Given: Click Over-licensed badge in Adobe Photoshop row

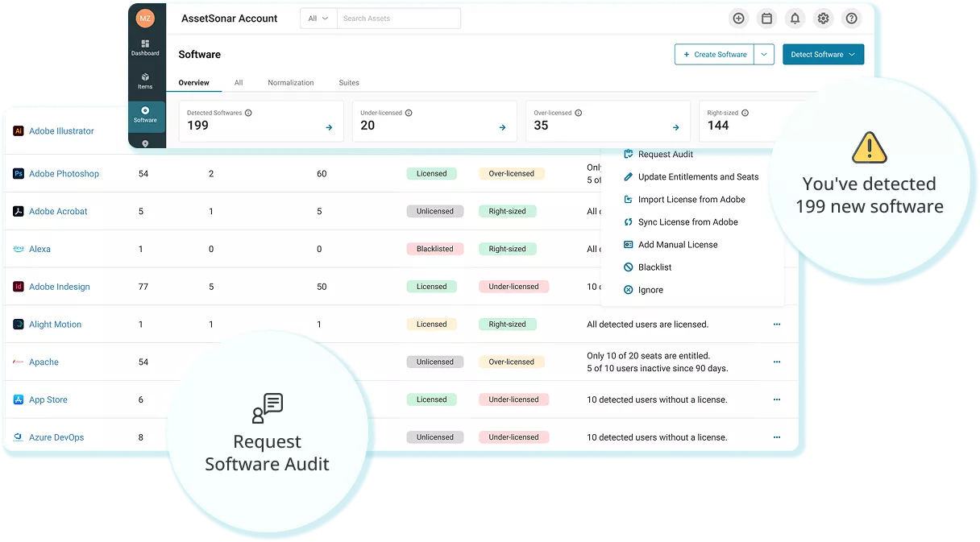Looking at the screenshot, I should (511, 173).
